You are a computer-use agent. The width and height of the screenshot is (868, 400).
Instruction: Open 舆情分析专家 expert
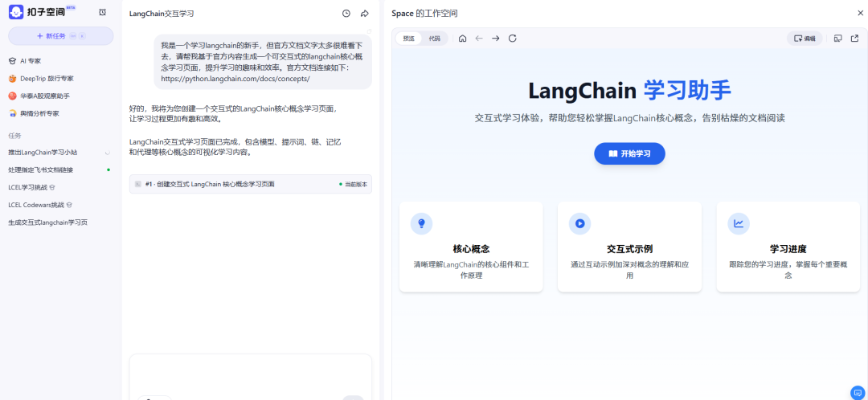coord(61,113)
